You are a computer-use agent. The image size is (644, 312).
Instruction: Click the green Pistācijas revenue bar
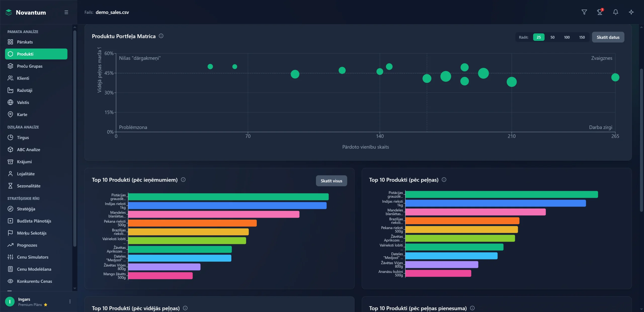click(228, 197)
